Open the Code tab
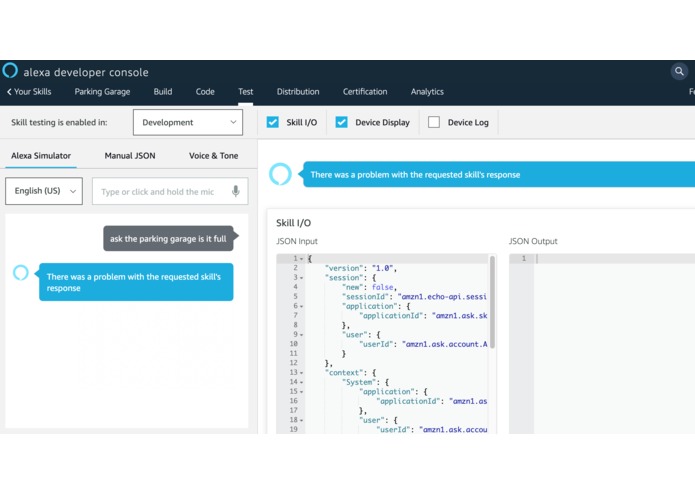This screenshot has width=695, height=494. coord(205,92)
